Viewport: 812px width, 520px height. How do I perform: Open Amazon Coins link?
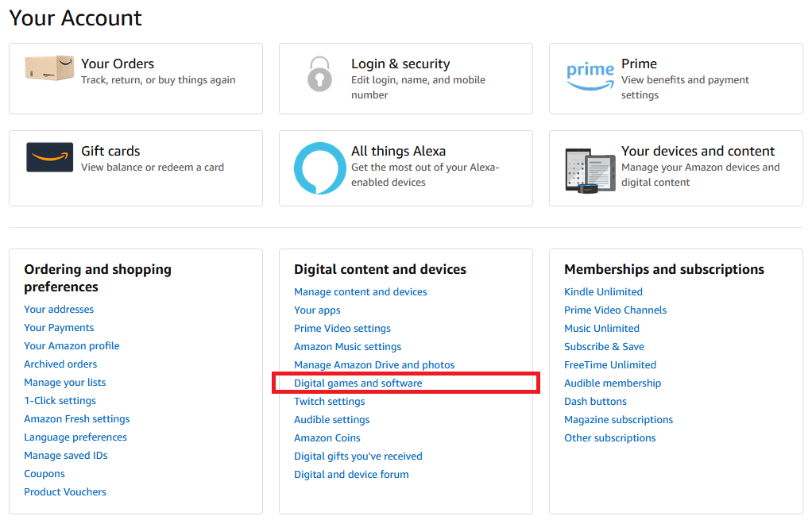[327, 438]
